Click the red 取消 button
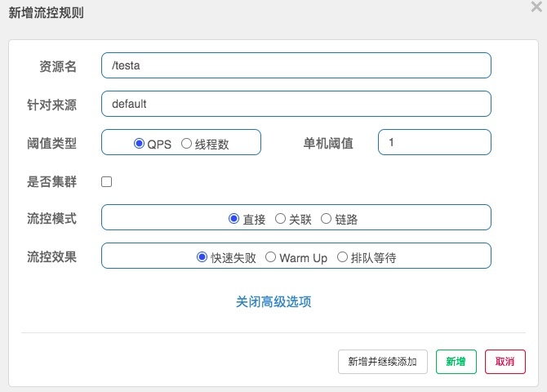This screenshot has width=547, height=392. point(505,362)
